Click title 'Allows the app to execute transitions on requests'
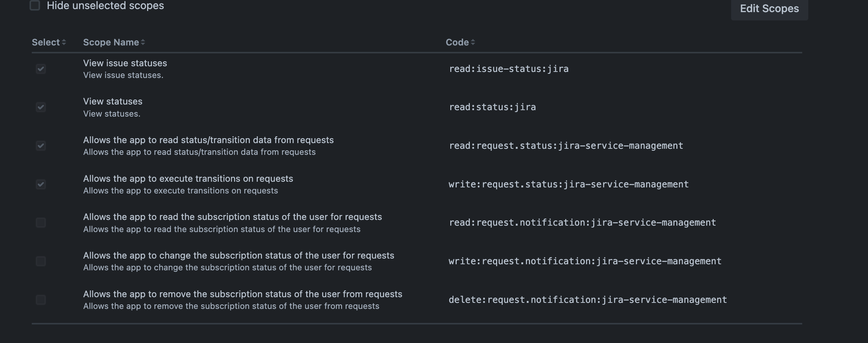868x343 pixels. [188, 179]
